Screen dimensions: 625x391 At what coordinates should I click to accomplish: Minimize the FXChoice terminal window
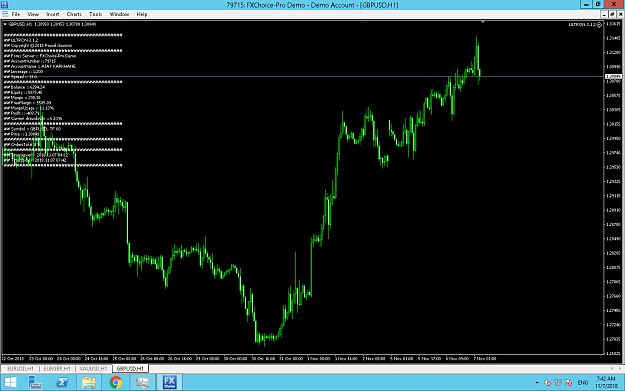click(x=586, y=4)
